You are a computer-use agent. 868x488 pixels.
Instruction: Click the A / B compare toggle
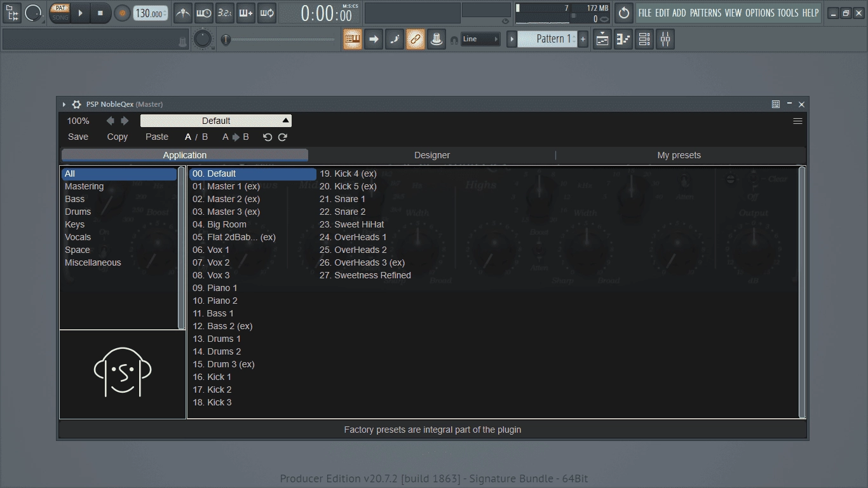(196, 137)
